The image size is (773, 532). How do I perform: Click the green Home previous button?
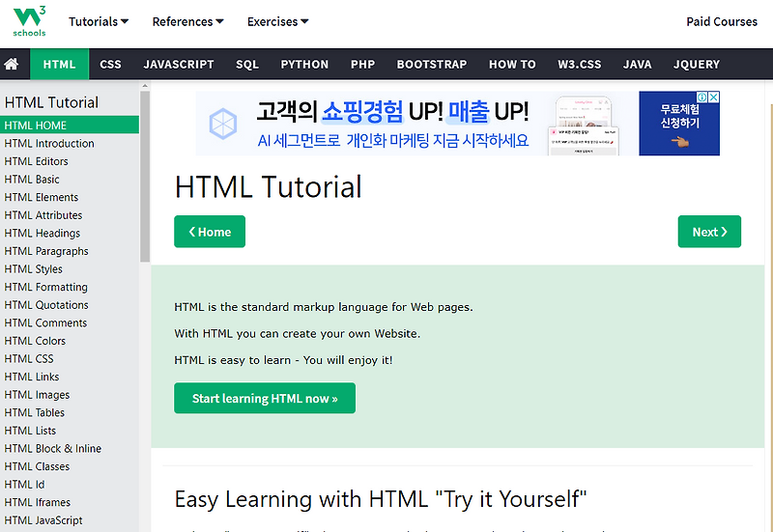point(210,232)
